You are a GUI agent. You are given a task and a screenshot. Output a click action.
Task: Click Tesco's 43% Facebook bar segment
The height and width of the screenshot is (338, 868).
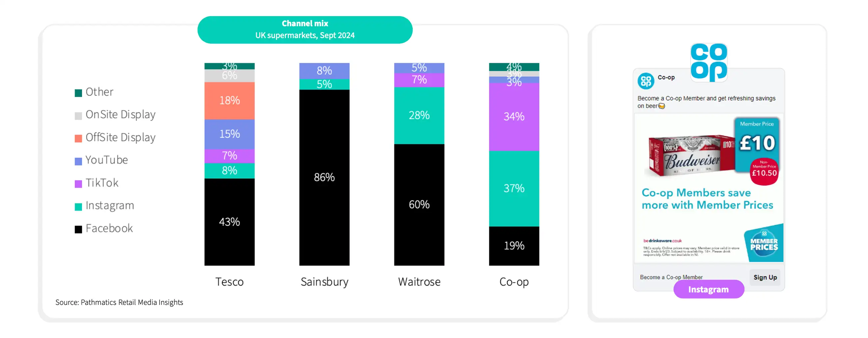[229, 222]
